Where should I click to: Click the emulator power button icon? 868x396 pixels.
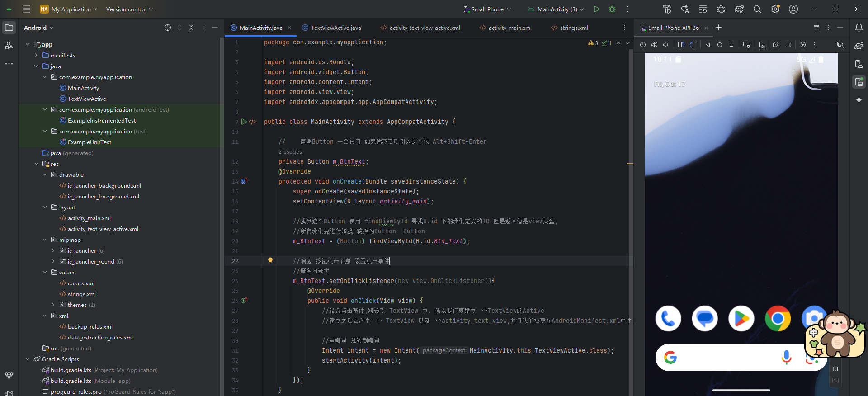[x=643, y=45]
